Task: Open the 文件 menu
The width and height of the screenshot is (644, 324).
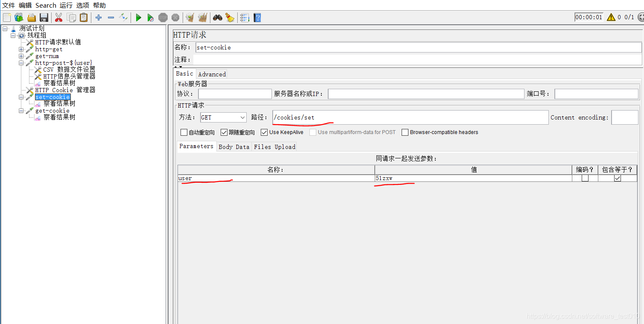Action: tap(9, 5)
